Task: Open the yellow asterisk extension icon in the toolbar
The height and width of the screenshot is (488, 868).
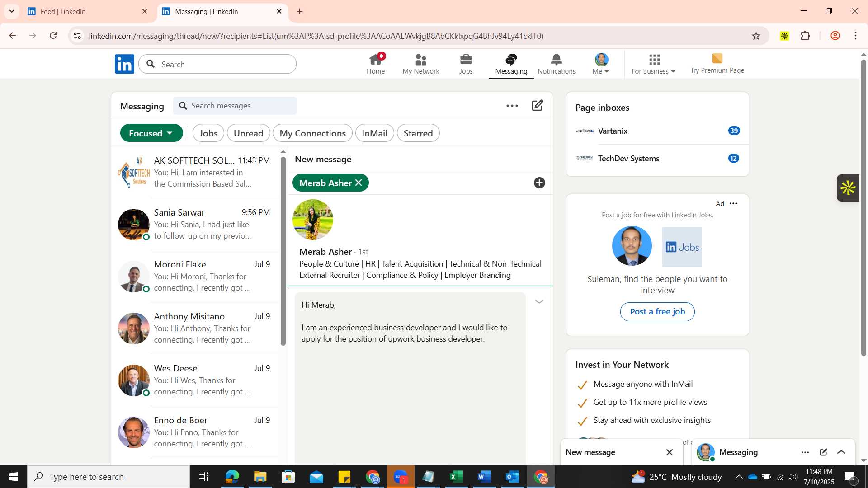Action: click(784, 36)
